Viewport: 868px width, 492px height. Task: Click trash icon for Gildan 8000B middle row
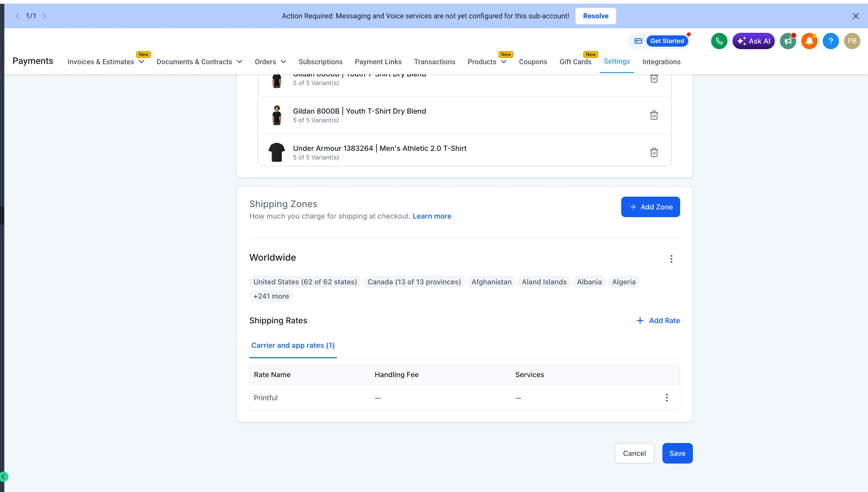pos(654,115)
